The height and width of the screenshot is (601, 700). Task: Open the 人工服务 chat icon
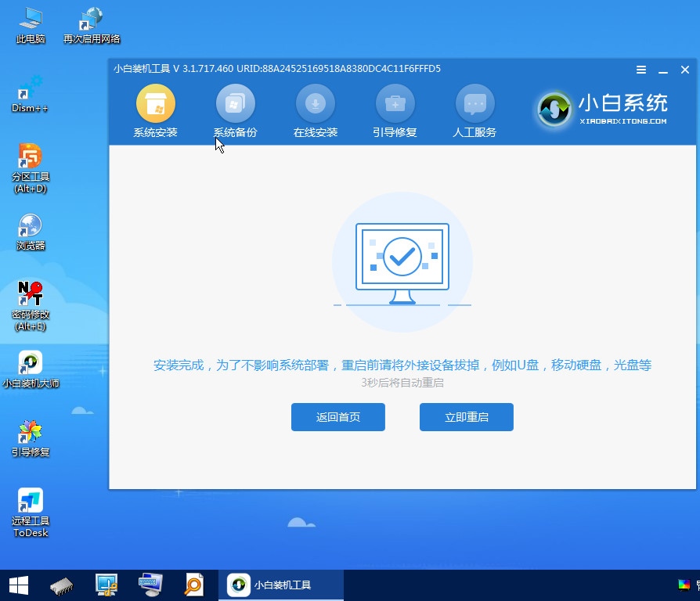pyautogui.click(x=474, y=104)
